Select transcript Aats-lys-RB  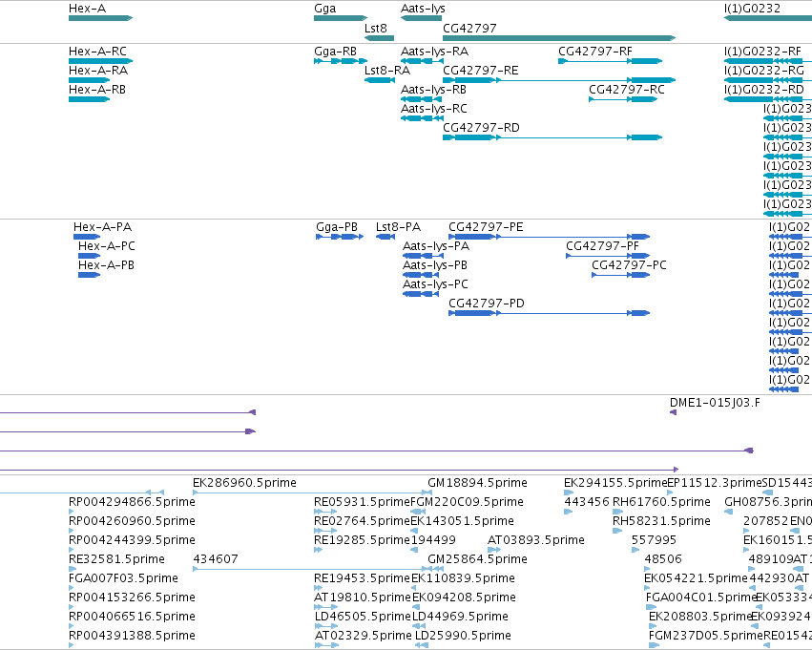421,99
